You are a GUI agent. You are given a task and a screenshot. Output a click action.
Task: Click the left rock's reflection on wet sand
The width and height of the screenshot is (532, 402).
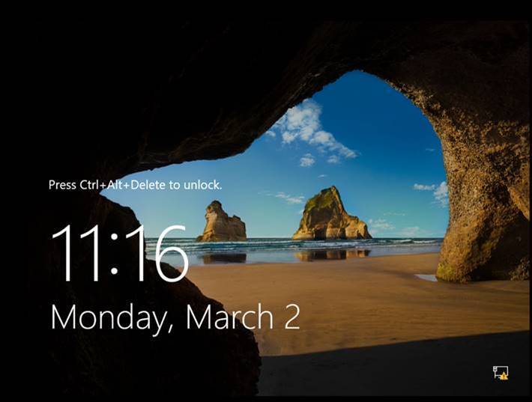(223, 258)
